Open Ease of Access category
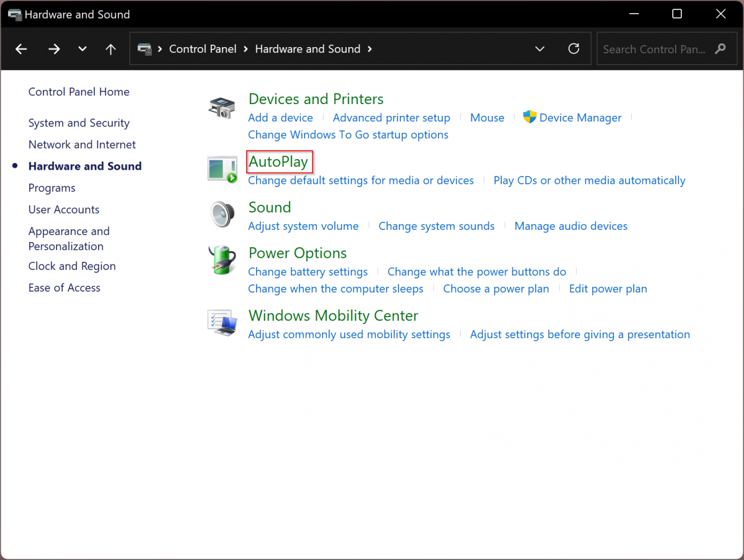The width and height of the screenshot is (744, 560). tap(64, 287)
